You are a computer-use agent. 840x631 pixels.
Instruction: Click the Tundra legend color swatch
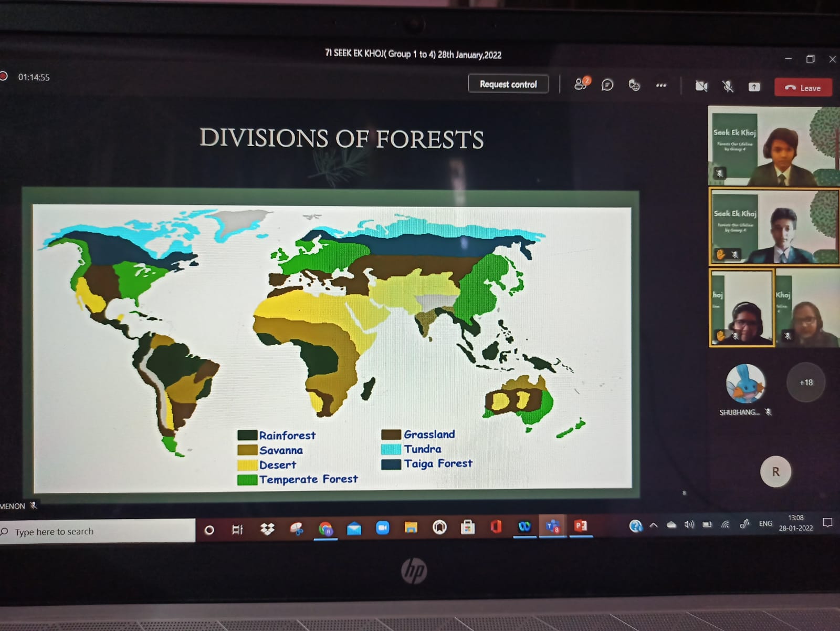click(x=391, y=449)
